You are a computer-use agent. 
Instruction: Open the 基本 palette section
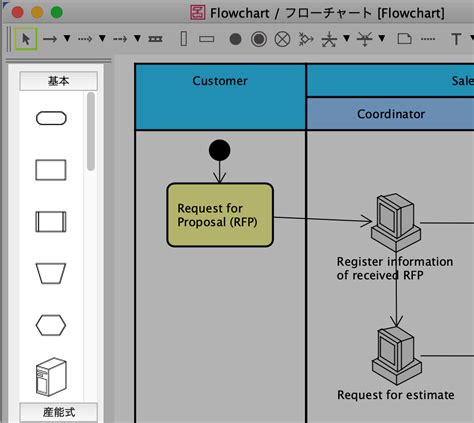58,81
